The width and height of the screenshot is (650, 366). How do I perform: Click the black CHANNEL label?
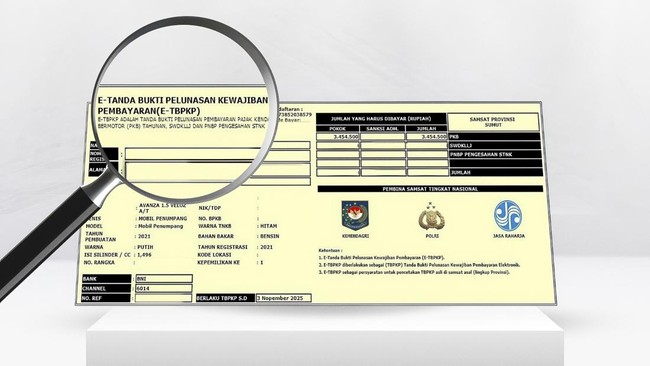tap(106, 288)
